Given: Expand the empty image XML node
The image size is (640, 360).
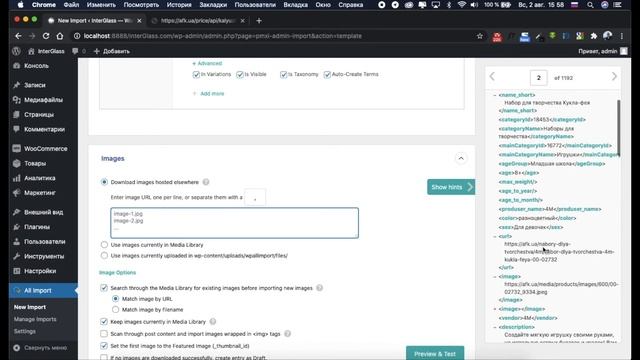Looking at the screenshot, I should click(x=495, y=309).
